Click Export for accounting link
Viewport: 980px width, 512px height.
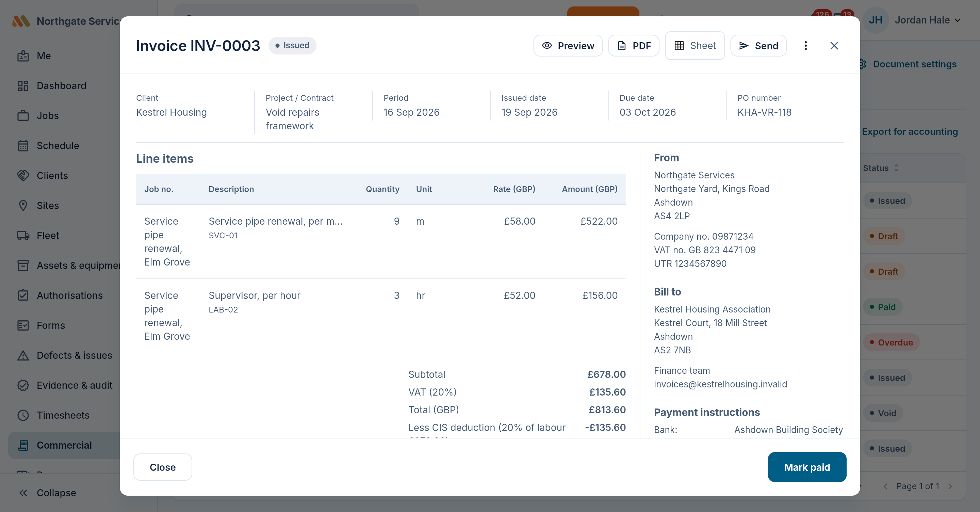(910, 131)
